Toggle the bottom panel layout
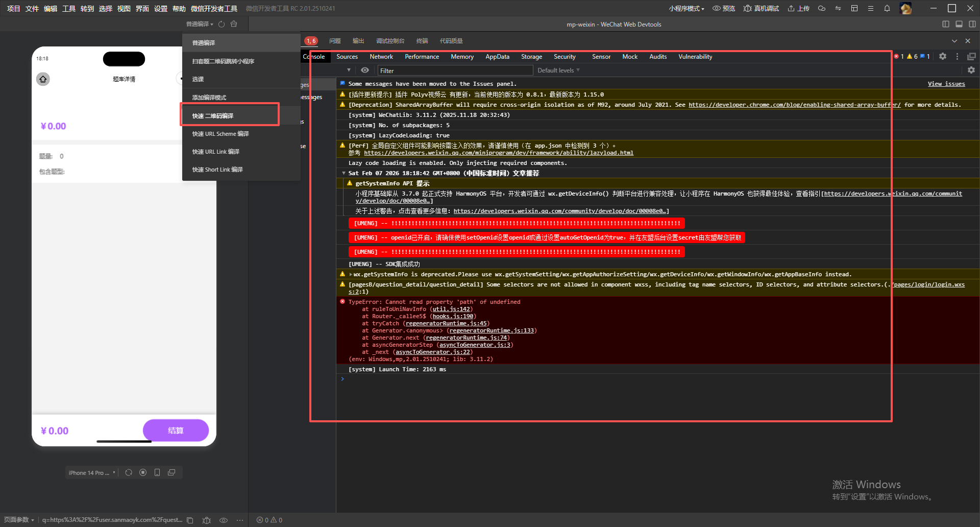Viewport: 980px width, 527px height. 959,24
